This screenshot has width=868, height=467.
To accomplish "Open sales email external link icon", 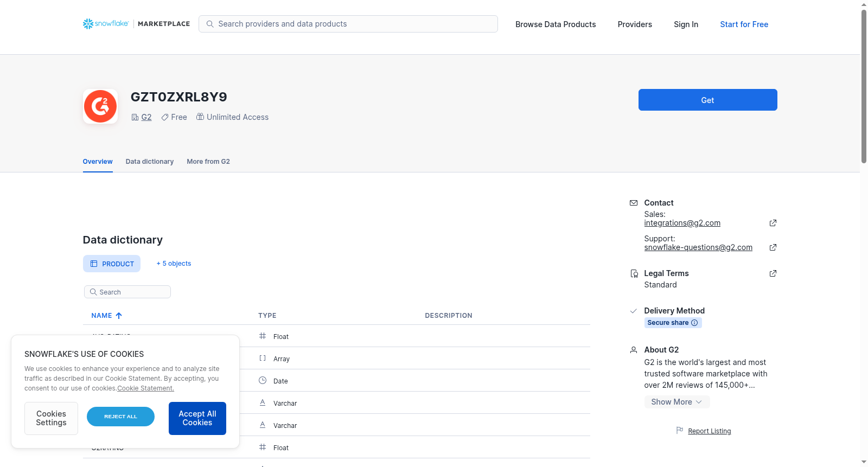I will click(773, 223).
